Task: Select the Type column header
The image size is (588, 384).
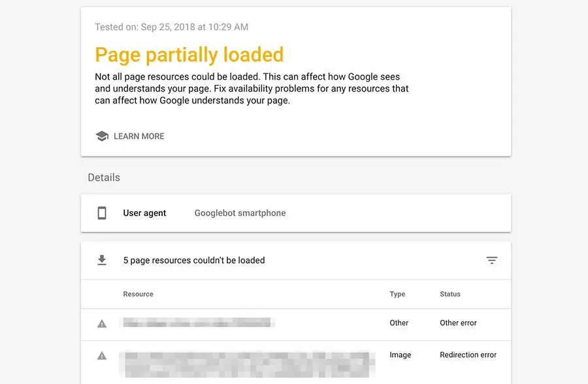Action: (397, 294)
